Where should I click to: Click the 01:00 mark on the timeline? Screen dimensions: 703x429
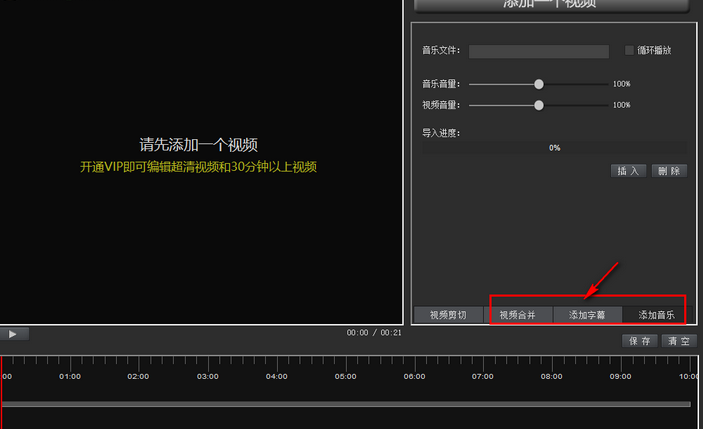70,377
